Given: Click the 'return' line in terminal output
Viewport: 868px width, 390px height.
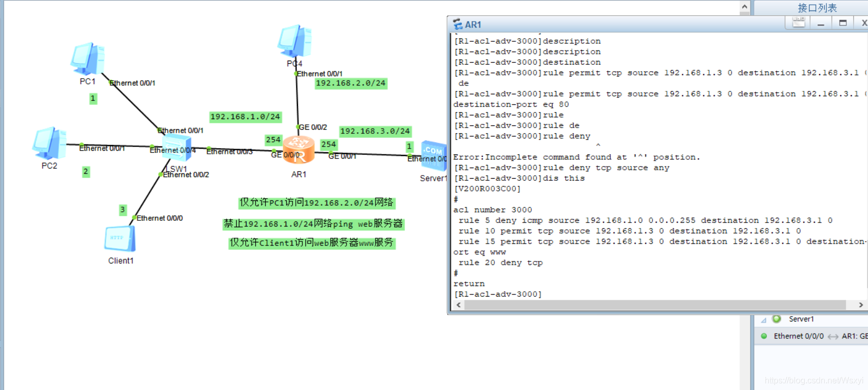Looking at the screenshot, I should [x=469, y=284].
